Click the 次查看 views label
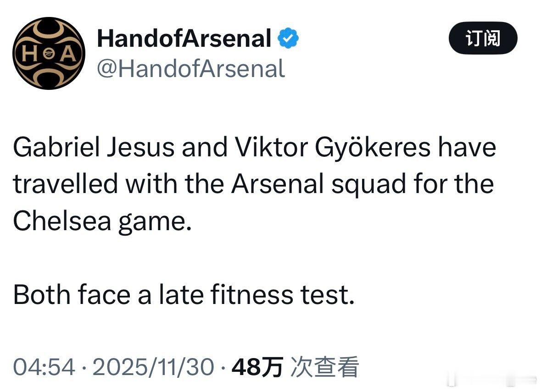Viewport: 541px width, 392px height. point(324,367)
